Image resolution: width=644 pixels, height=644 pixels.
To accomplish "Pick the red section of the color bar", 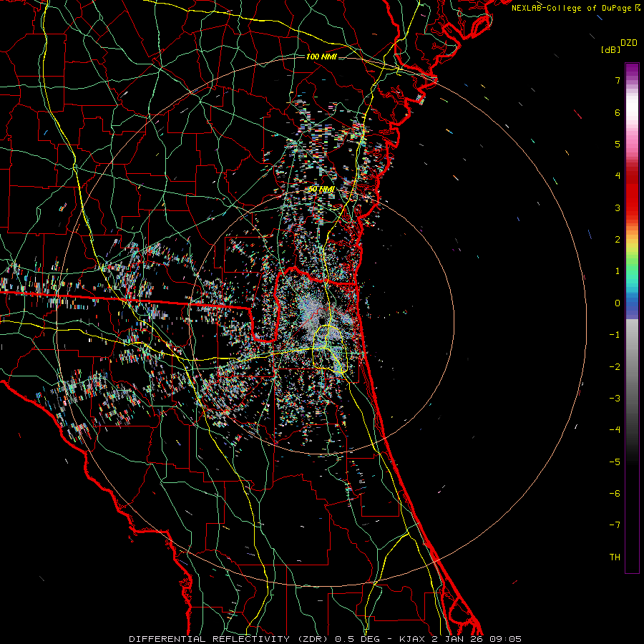I will [631, 193].
